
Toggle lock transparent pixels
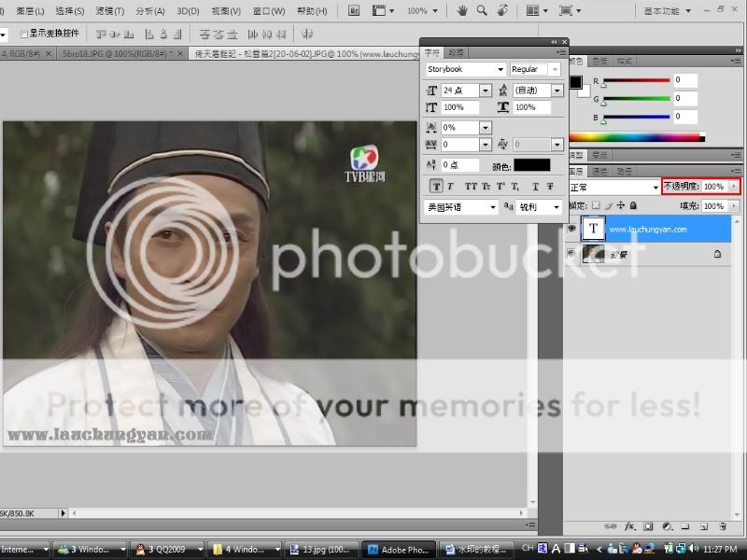tap(596, 205)
